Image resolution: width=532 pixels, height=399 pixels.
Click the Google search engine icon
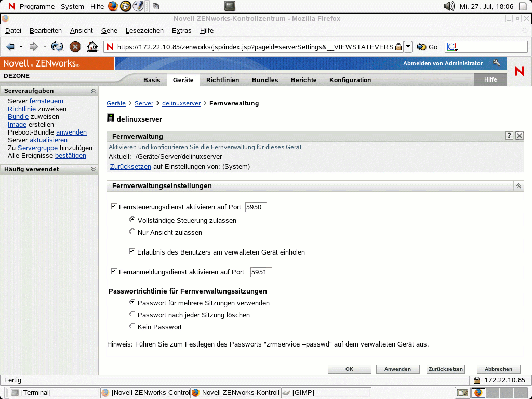coord(453,47)
